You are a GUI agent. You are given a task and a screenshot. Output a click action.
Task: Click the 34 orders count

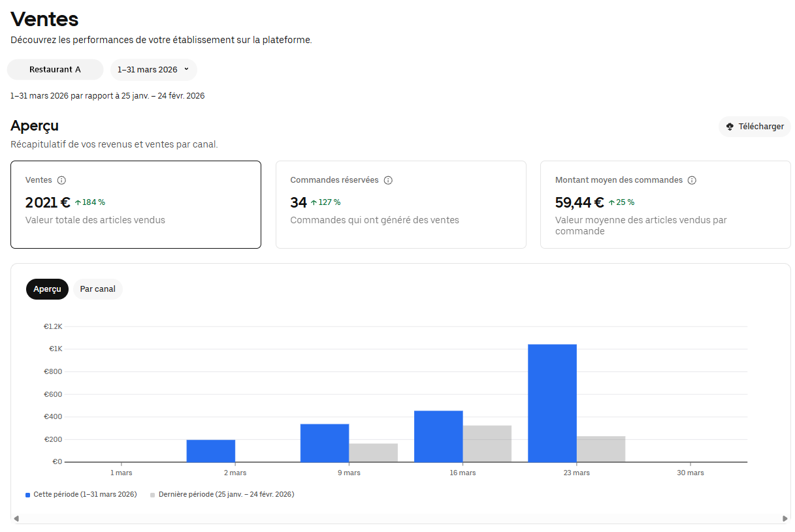pyautogui.click(x=299, y=202)
